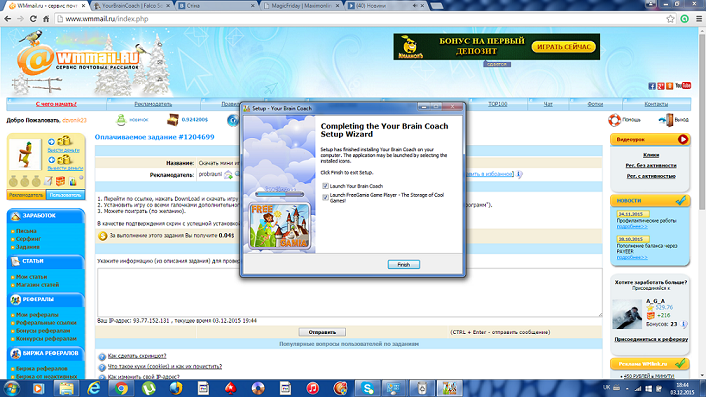Click 'ИГРАТЬ СЕЙЧАС' on the banner ad
706x397 pixels.
563,47
